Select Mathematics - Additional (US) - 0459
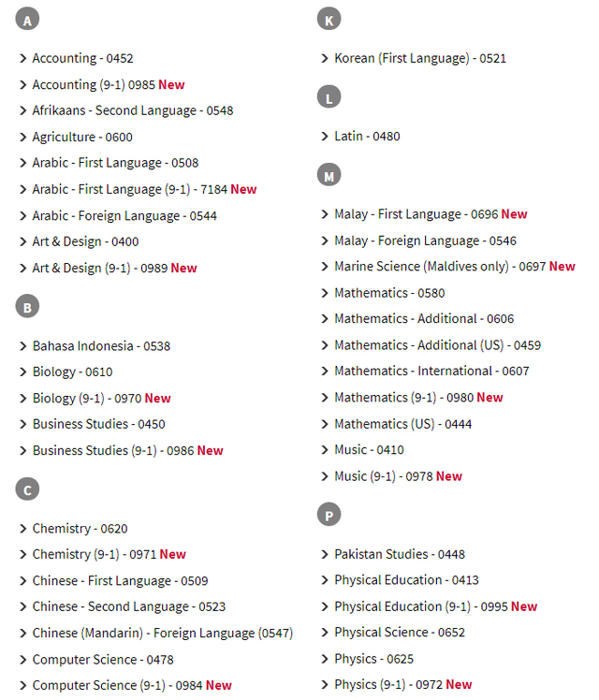599x700 pixels. pos(437,345)
